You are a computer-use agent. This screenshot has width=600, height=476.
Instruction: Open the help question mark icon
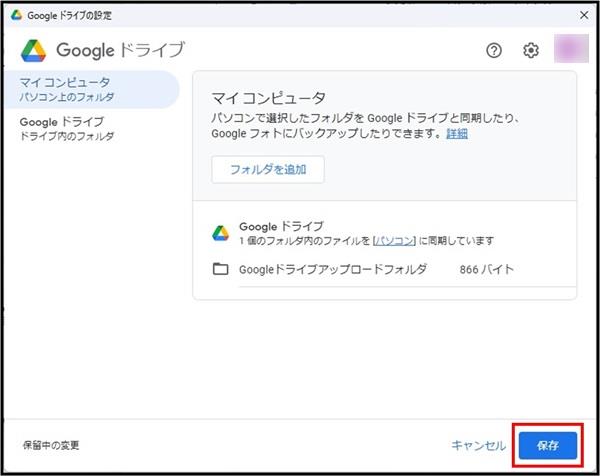click(x=493, y=50)
